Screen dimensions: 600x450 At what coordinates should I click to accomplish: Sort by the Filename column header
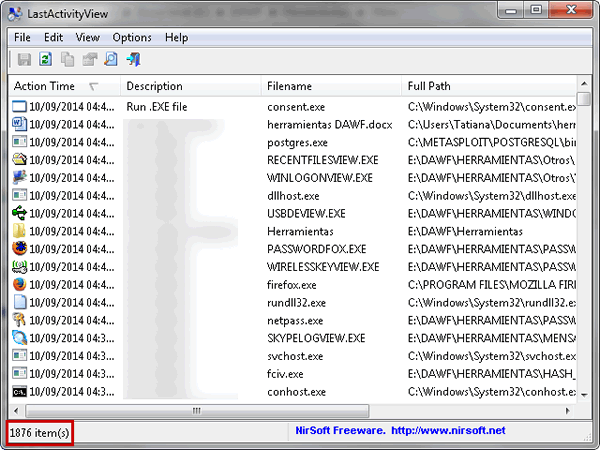click(331, 86)
